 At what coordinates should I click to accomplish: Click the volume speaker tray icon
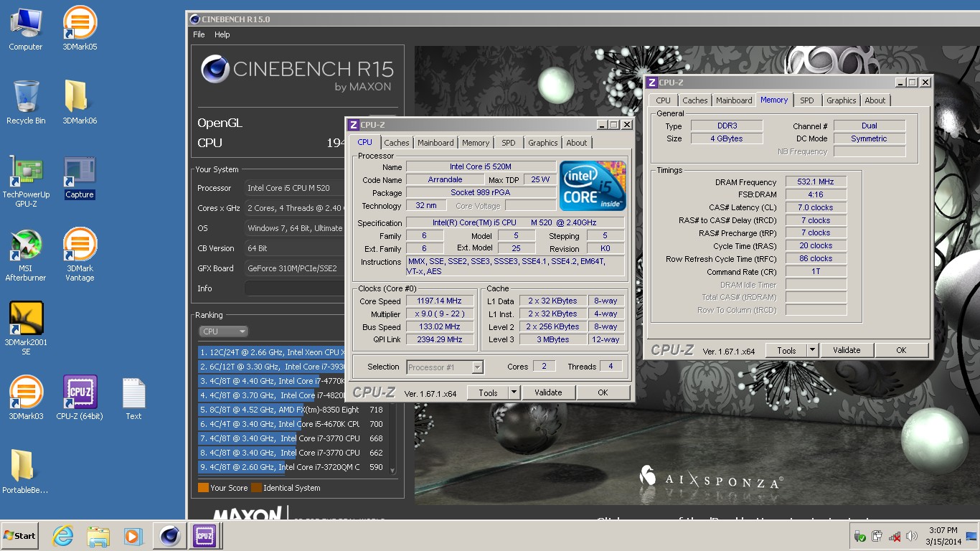click(912, 536)
